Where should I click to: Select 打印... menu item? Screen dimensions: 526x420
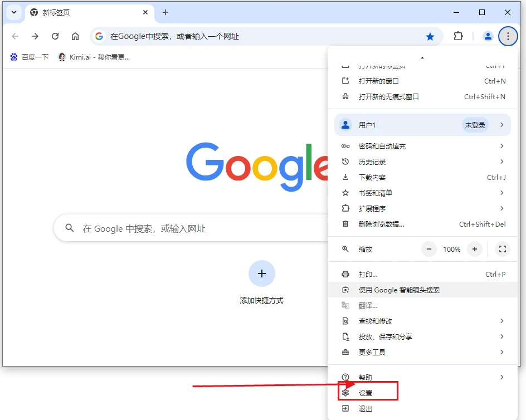(423, 275)
